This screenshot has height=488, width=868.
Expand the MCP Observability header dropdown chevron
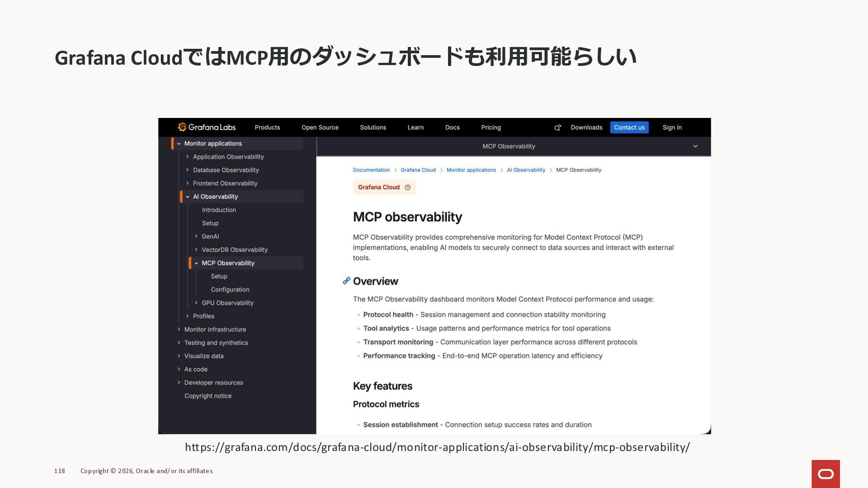[x=695, y=146]
